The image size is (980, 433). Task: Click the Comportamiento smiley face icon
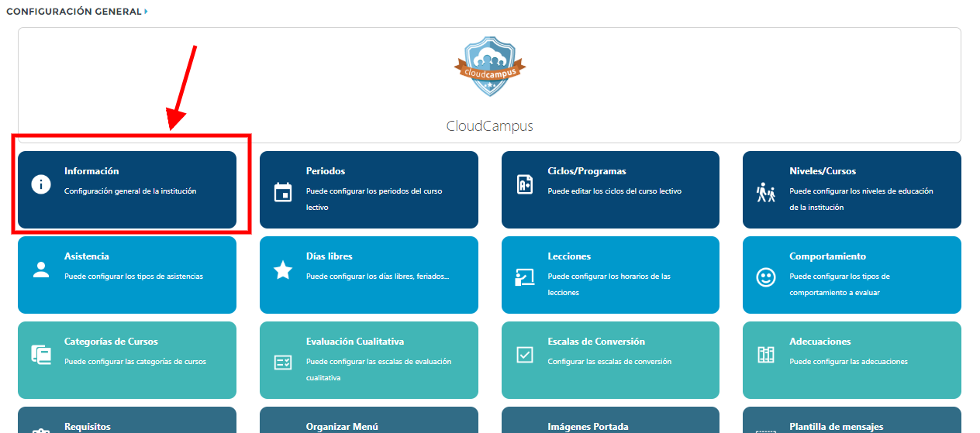(x=766, y=277)
